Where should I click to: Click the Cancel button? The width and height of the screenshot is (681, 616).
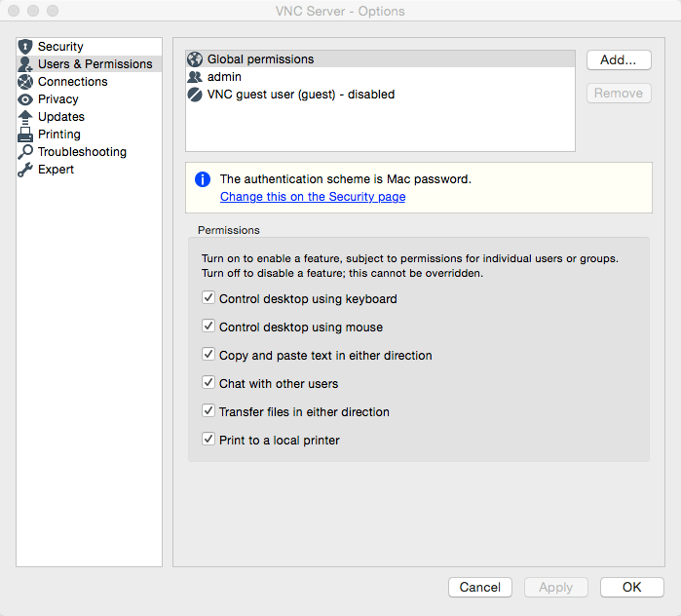point(480,588)
